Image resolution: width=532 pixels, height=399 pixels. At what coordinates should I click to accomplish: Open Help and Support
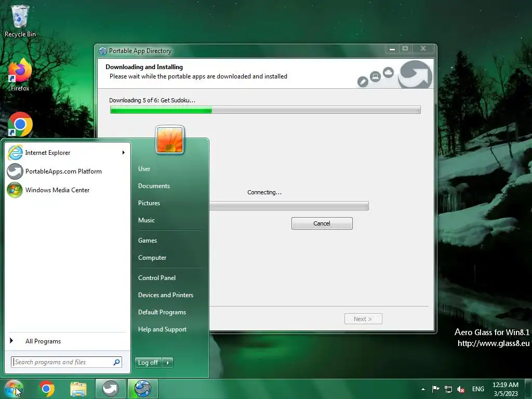162,329
